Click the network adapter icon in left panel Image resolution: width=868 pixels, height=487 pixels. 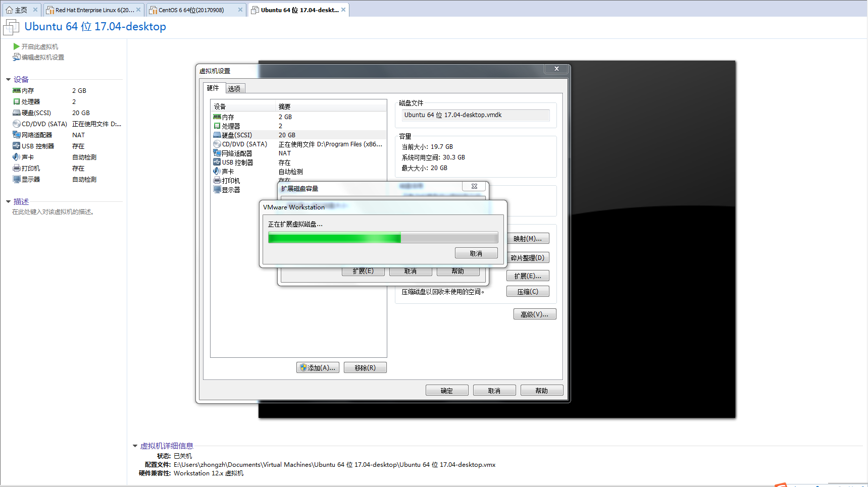[17, 135]
